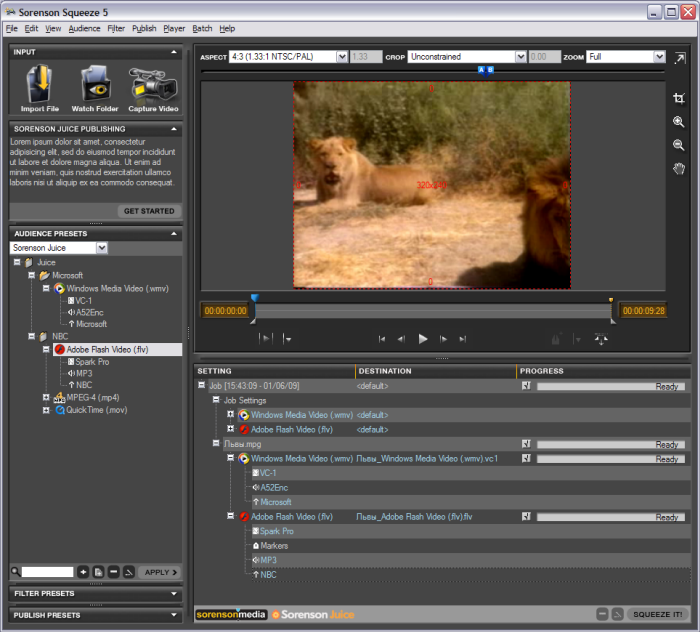Click play in-to-out range button
Screen dimensions: 700x632
click(265, 339)
